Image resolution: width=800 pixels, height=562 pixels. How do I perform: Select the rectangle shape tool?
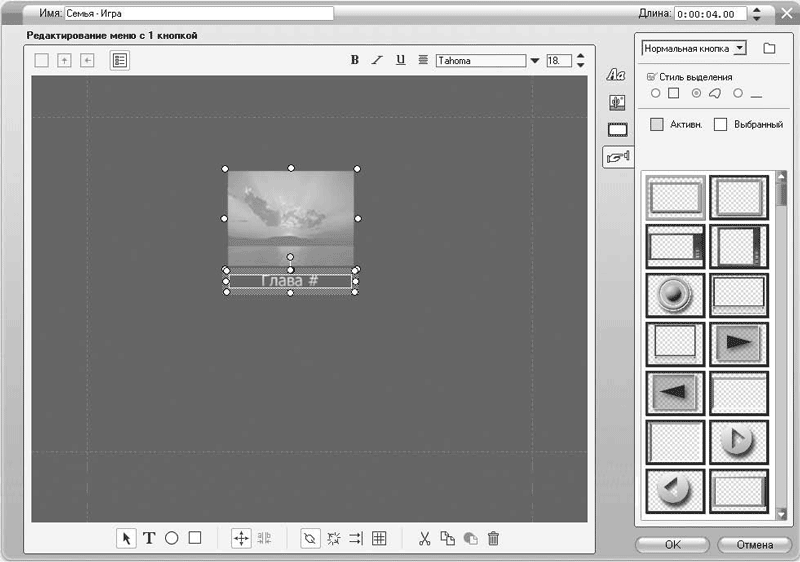[x=195, y=538]
